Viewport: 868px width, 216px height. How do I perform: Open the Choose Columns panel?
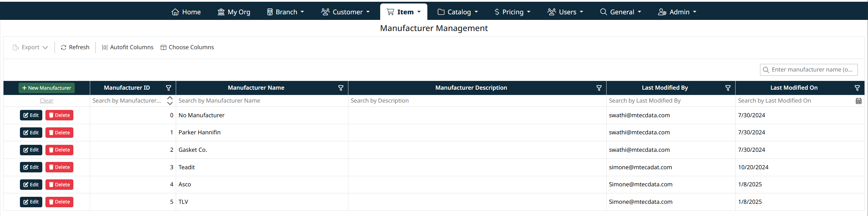(x=187, y=47)
